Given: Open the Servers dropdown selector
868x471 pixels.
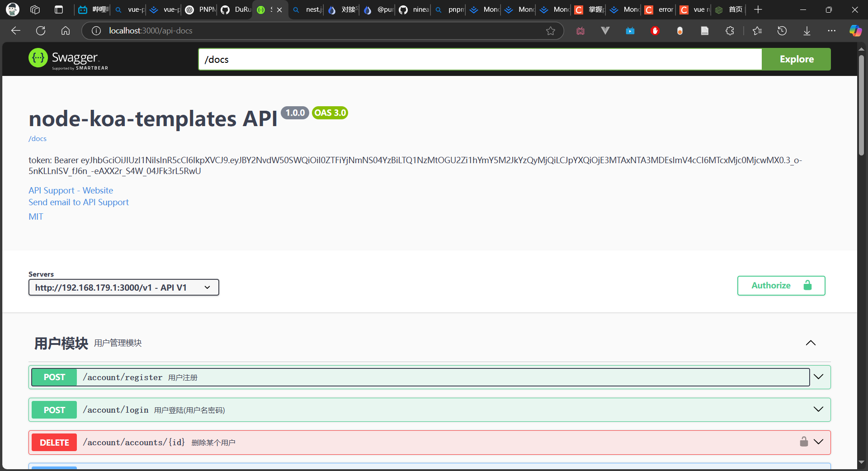Looking at the screenshot, I should tap(123, 287).
